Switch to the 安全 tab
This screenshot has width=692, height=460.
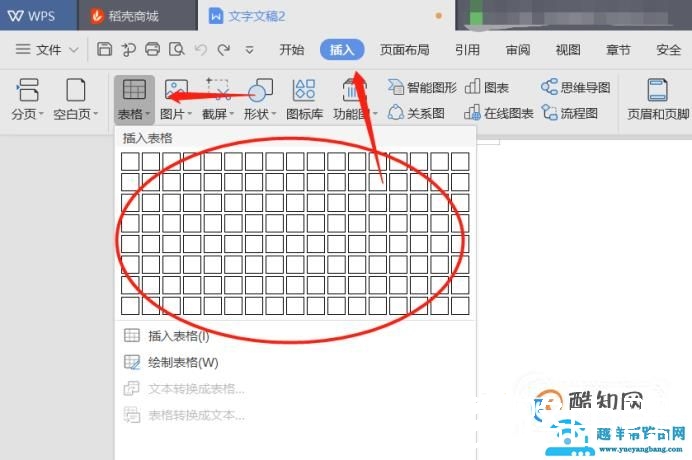click(669, 49)
